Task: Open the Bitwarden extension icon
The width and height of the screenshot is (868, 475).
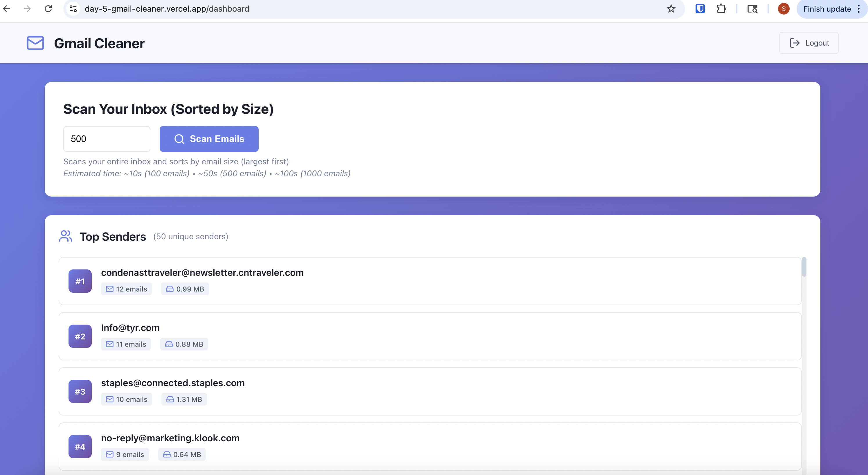Action: [700, 9]
